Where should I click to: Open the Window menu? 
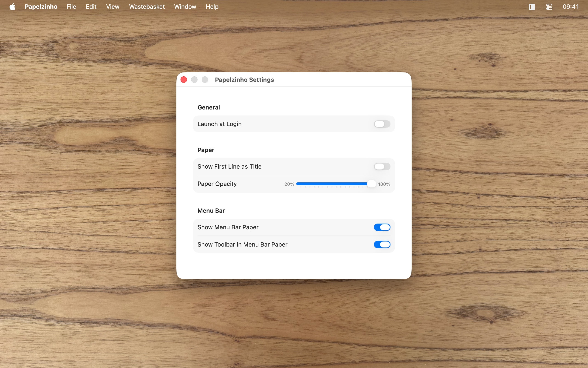pos(185,7)
